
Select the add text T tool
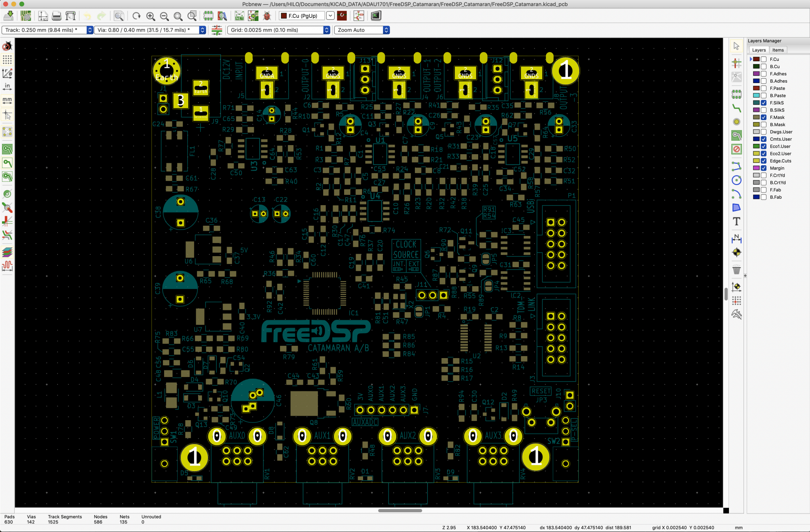click(x=736, y=221)
